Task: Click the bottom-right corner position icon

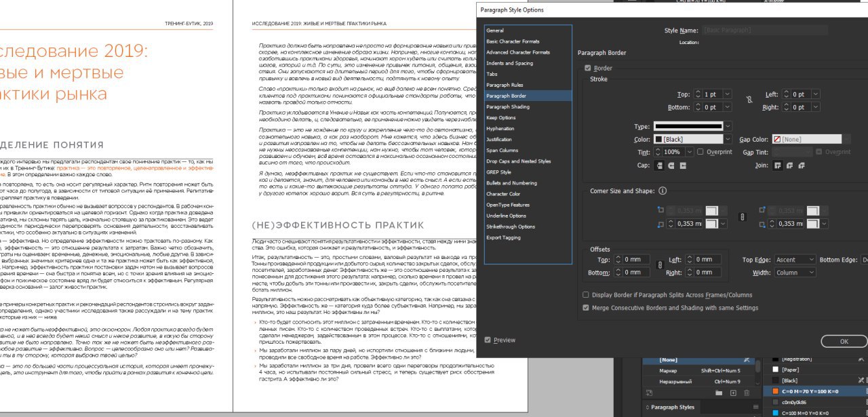Action: point(764,224)
